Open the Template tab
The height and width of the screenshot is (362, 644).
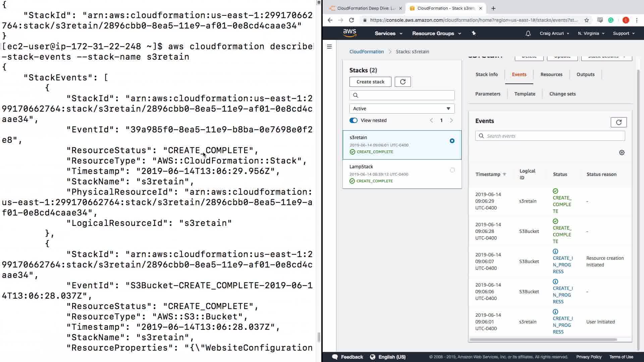(x=525, y=94)
